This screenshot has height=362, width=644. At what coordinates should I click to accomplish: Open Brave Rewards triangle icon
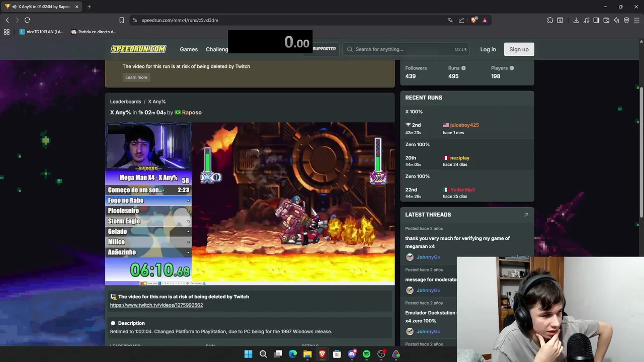[x=485, y=20]
